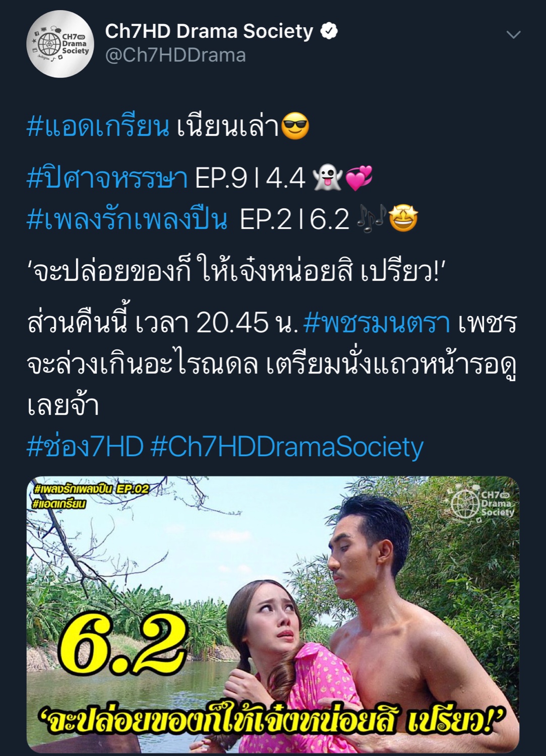546x756 pixels.
Task: Click the sunglasses emoji after เนียนเล่า
Action: tap(295, 127)
